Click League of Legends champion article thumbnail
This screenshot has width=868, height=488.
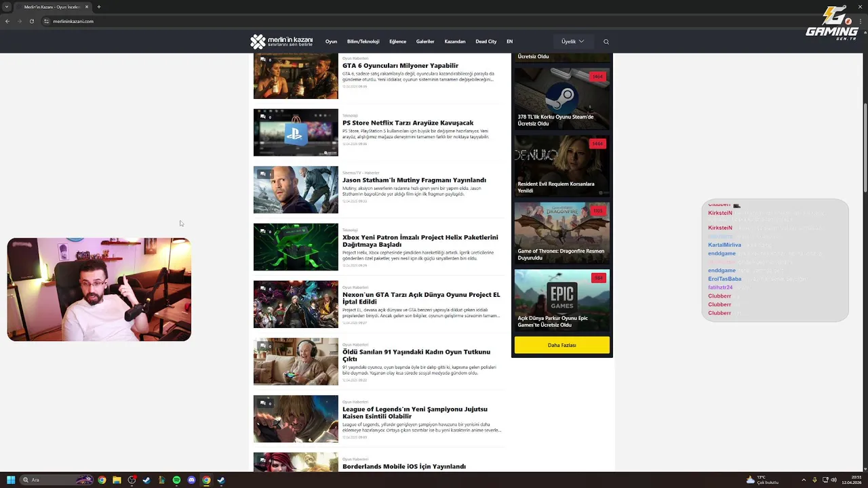click(x=296, y=419)
